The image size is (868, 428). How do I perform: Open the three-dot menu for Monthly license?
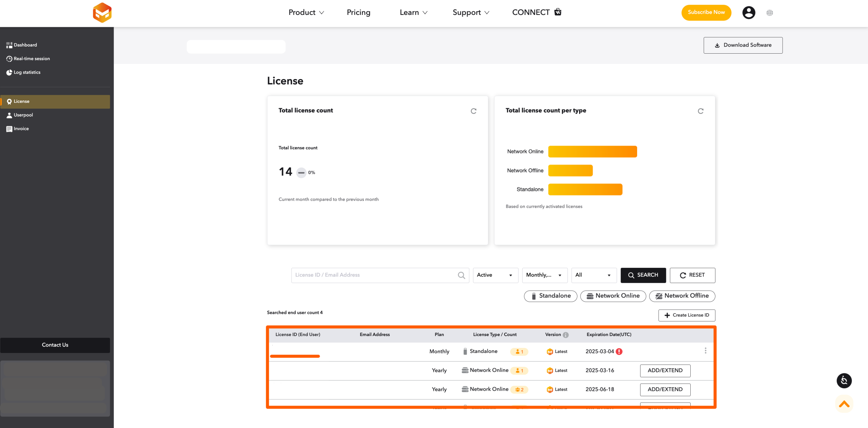[706, 351]
